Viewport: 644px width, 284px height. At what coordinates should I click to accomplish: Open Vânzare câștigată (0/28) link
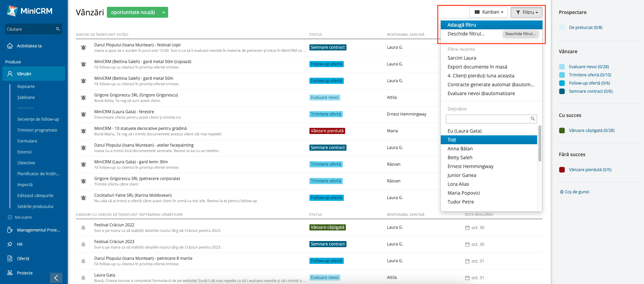(592, 130)
